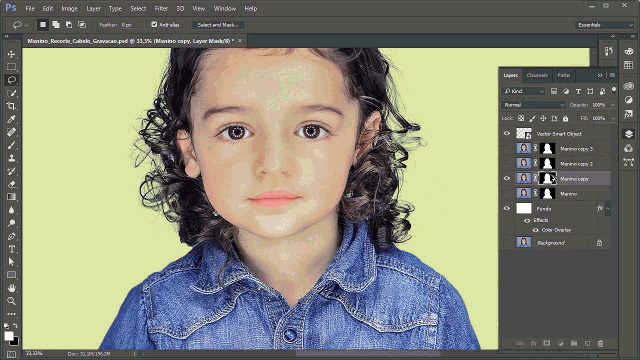Select the Clone Stamp tool

click(11, 158)
